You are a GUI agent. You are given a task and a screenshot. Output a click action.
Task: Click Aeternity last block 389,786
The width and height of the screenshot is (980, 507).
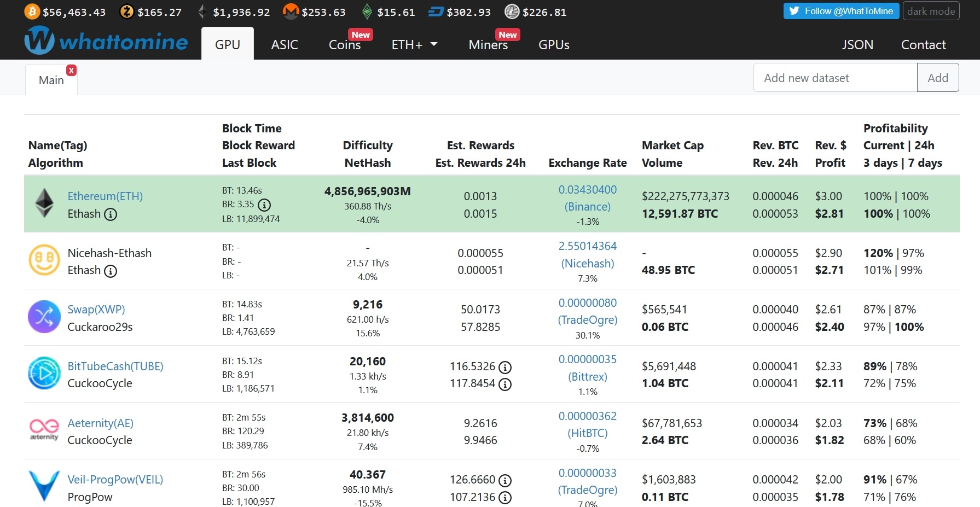click(245, 445)
